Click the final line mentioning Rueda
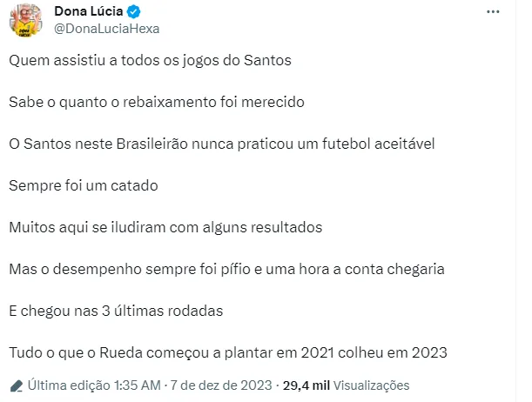 (228, 352)
